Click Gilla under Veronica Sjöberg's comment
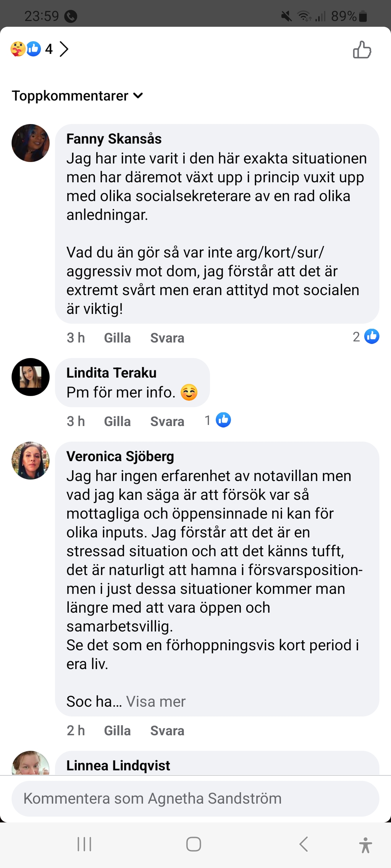Image resolution: width=391 pixels, height=868 pixels. [117, 731]
